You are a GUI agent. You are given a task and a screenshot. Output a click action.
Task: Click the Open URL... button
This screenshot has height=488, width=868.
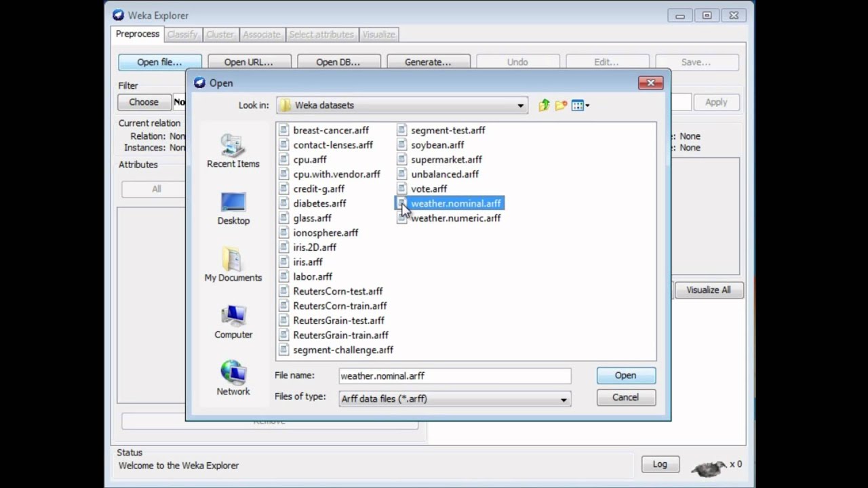coord(249,62)
